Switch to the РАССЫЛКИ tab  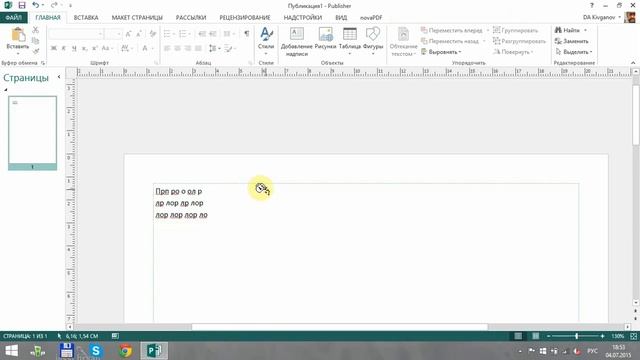coord(191,18)
